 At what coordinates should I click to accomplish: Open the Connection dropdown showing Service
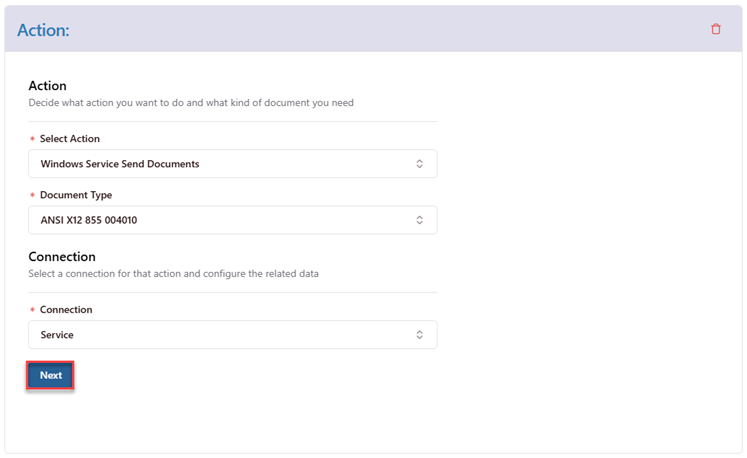[x=233, y=335]
